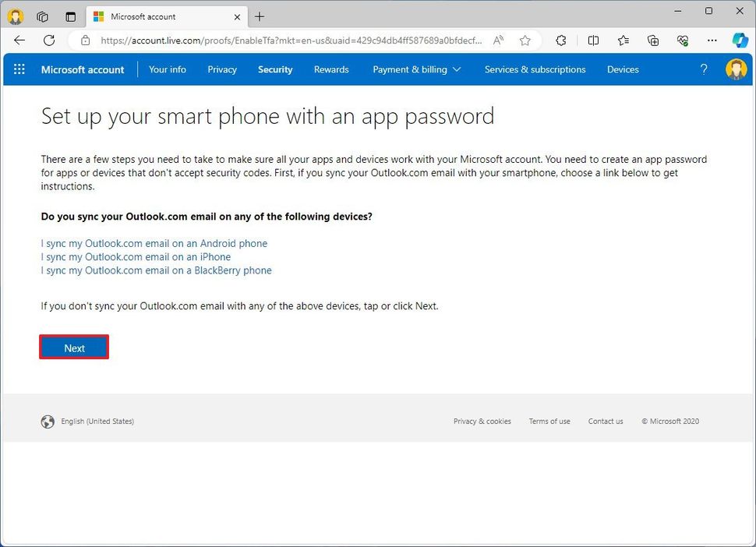Click the Read aloud icon in address bar

(x=498, y=41)
